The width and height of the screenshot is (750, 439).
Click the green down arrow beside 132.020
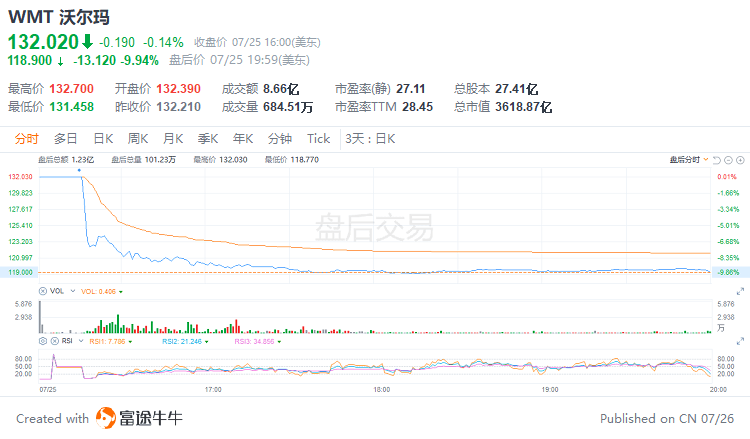pyautogui.click(x=87, y=42)
